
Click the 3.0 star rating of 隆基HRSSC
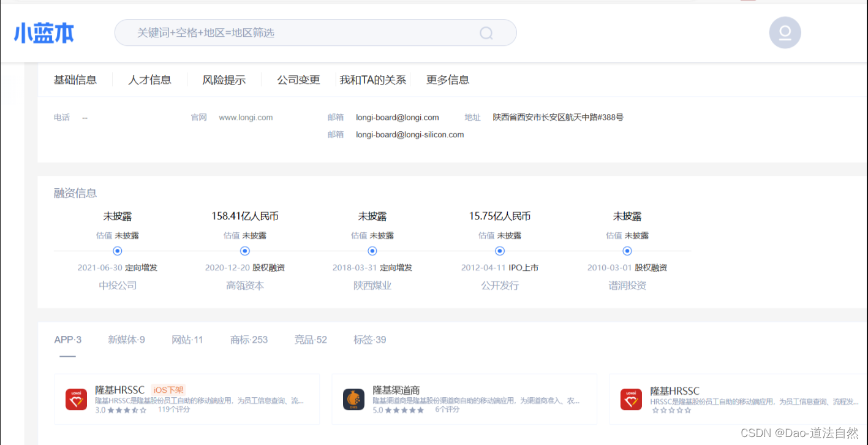click(x=121, y=410)
